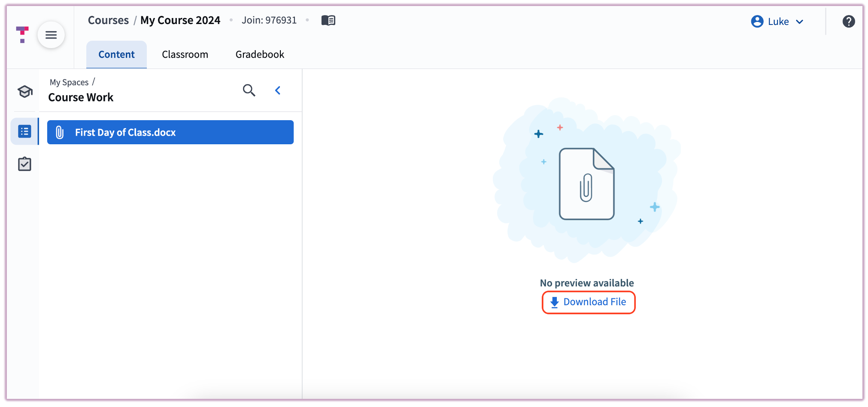Screen dimensions: 868x407
Task: Click the Download File button
Action: [589, 302]
